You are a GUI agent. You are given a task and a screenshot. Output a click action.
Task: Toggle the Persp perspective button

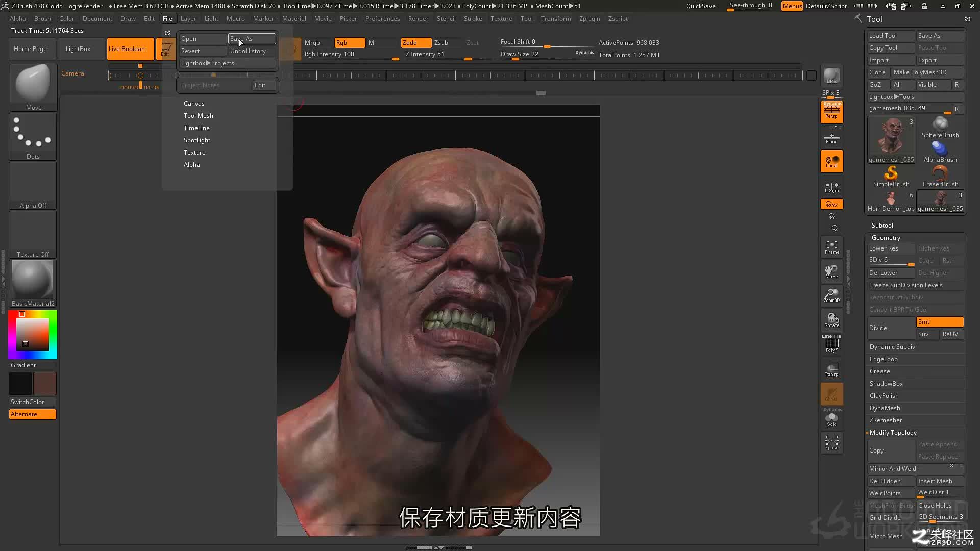click(831, 112)
